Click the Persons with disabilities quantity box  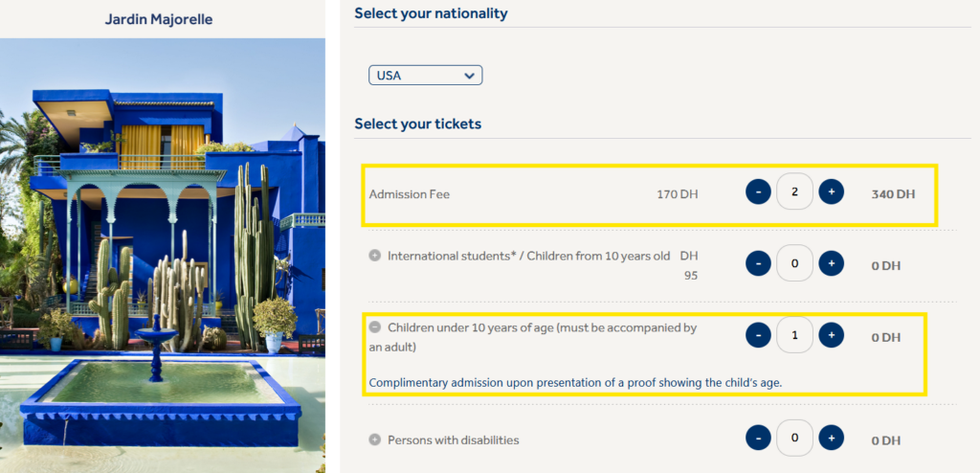[x=794, y=439]
